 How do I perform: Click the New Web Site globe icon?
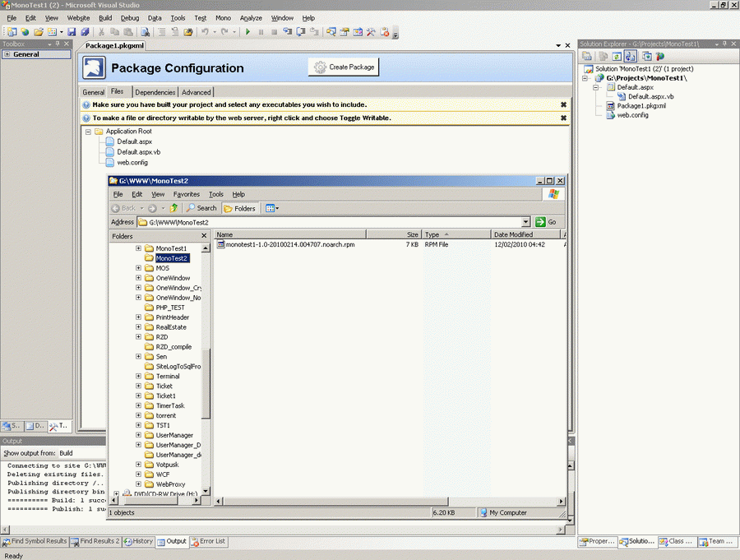25,31
